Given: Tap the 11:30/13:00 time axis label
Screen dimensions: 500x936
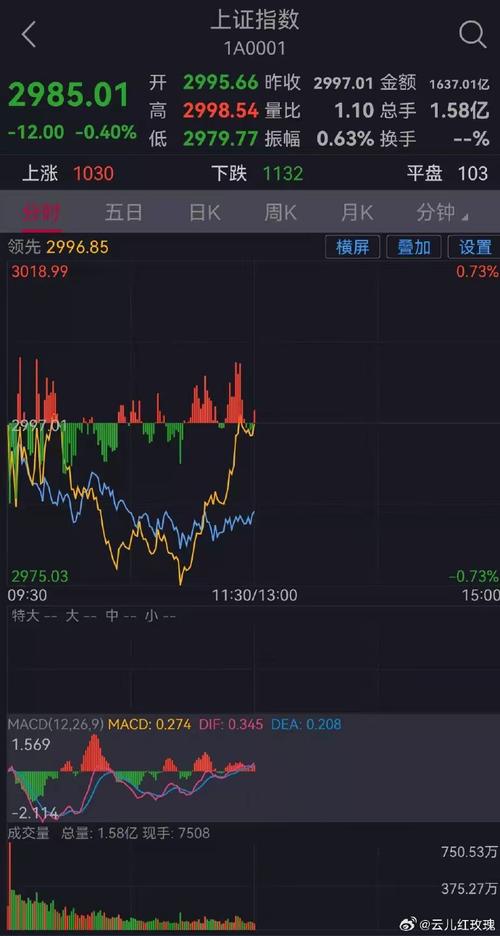Looking at the screenshot, I should [255, 595].
